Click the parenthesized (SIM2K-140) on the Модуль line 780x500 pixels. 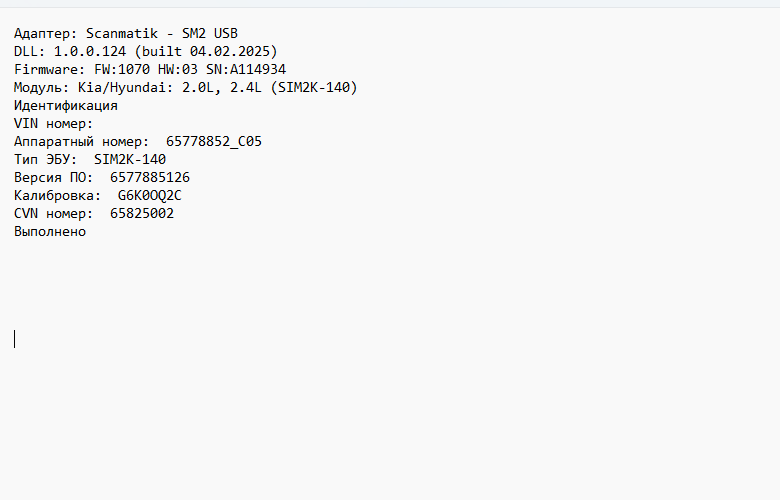point(313,88)
